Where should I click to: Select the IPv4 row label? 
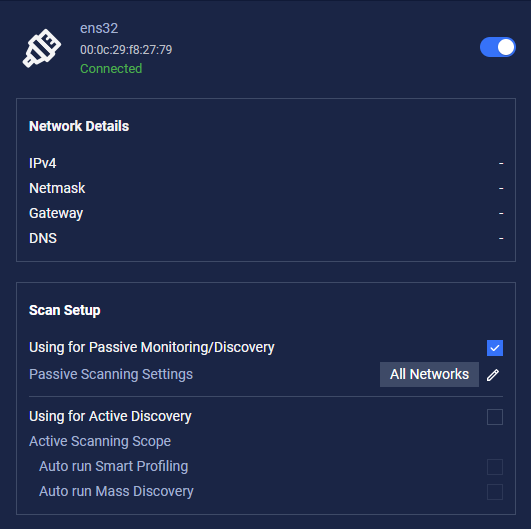(43, 163)
